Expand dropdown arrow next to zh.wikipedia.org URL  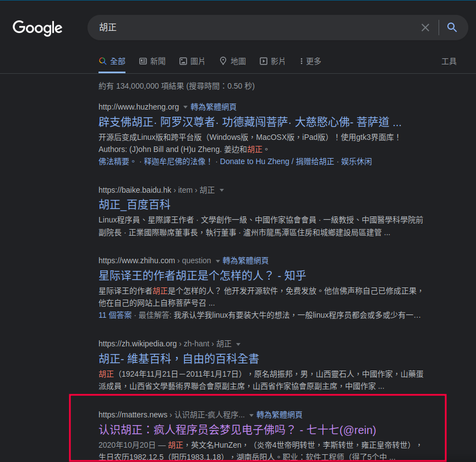coord(238,344)
